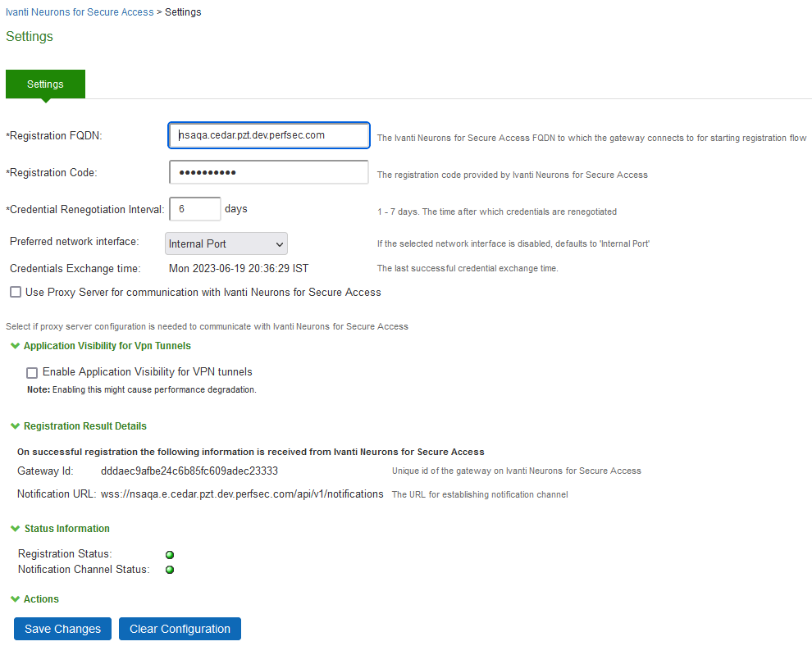
Task: Click the Save Changes button
Action: point(62,629)
